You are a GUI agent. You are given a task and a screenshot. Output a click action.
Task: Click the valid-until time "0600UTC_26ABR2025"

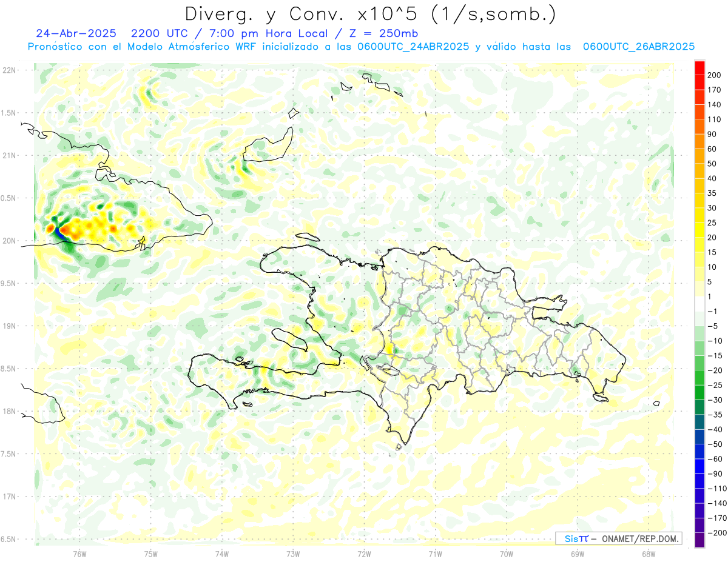click(x=638, y=47)
